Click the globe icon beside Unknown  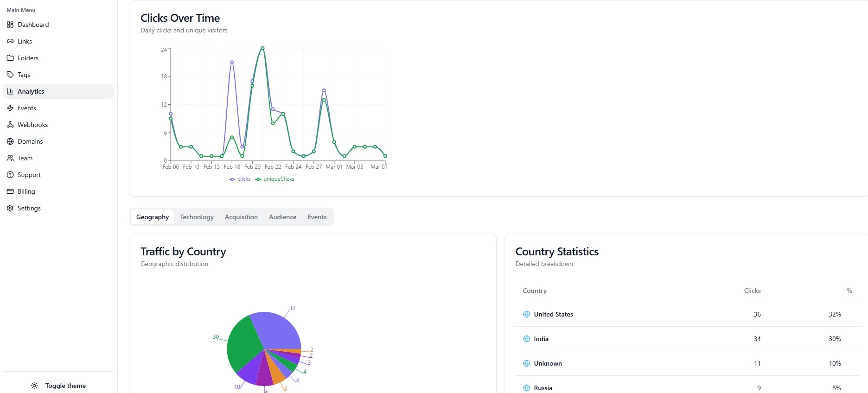tap(527, 363)
